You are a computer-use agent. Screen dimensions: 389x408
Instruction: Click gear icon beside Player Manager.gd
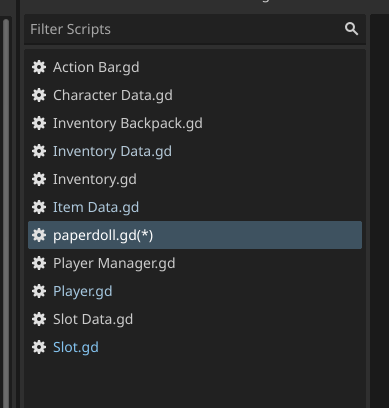tap(39, 263)
